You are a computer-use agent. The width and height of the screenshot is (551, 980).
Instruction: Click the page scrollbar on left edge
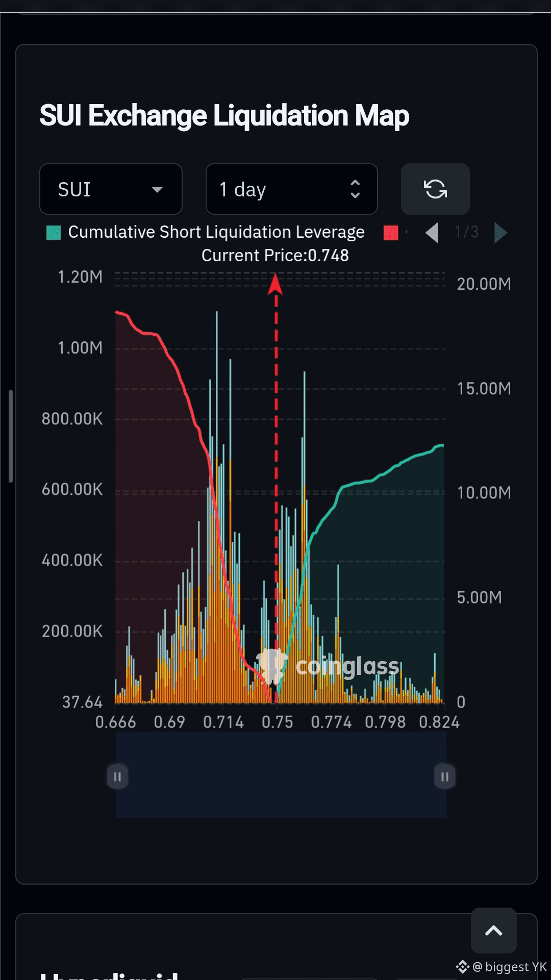click(10, 436)
